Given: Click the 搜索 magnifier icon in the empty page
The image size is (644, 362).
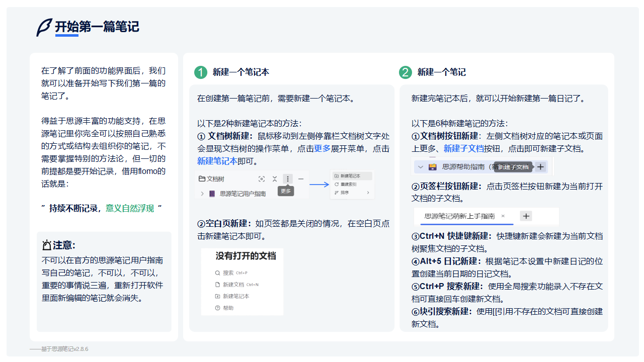Looking at the screenshot, I should 217,273.
